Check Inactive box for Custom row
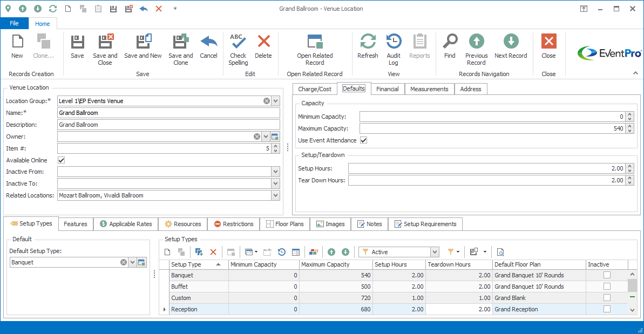 607,297
